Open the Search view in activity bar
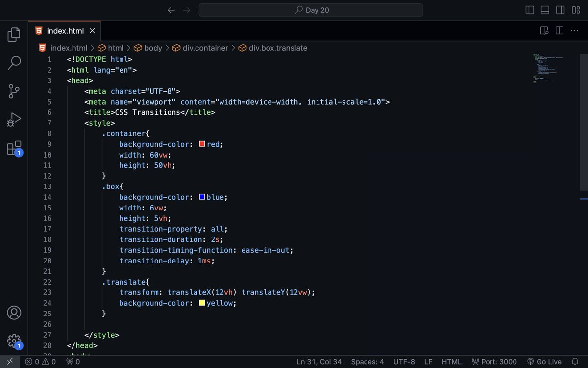 pos(14,63)
